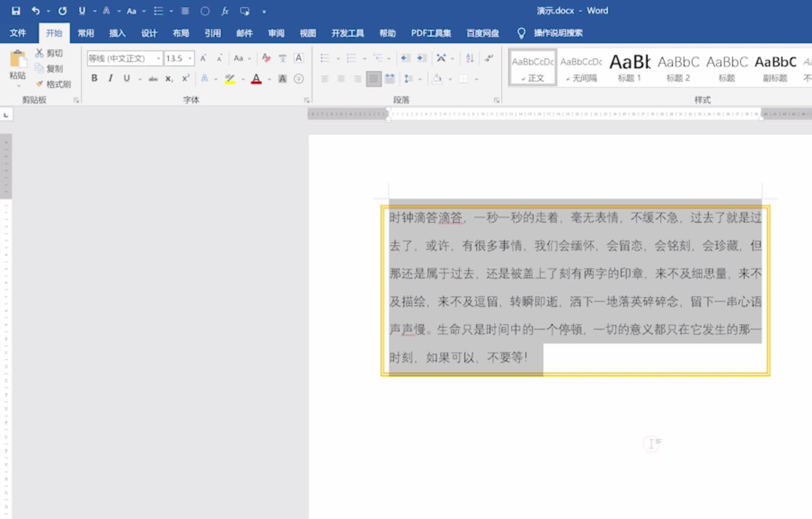Activate the 格式刷 format painter
Image resolution: width=812 pixels, height=519 pixels.
click(x=53, y=84)
